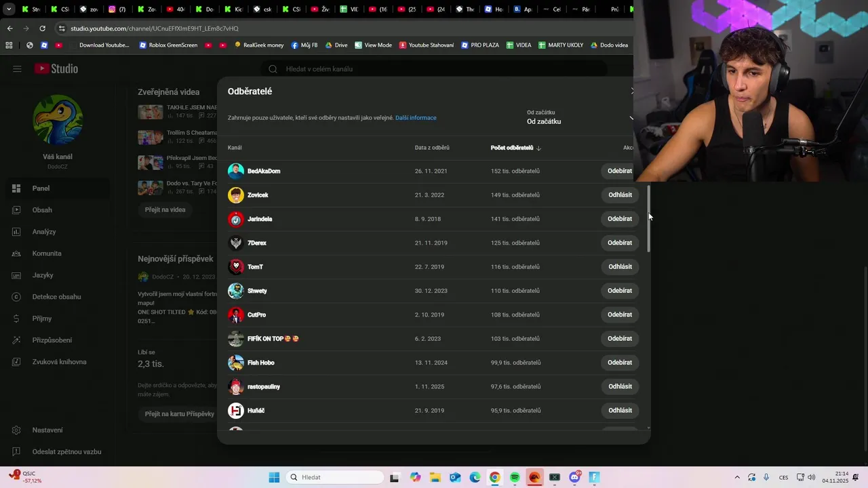Open Jarindela channel avatar
This screenshot has height=488, width=868.
click(x=236, y=219)
